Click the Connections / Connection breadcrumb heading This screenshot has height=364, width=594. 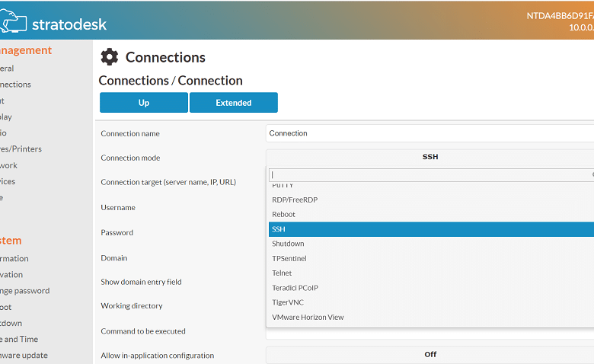[x=171, y=81]
